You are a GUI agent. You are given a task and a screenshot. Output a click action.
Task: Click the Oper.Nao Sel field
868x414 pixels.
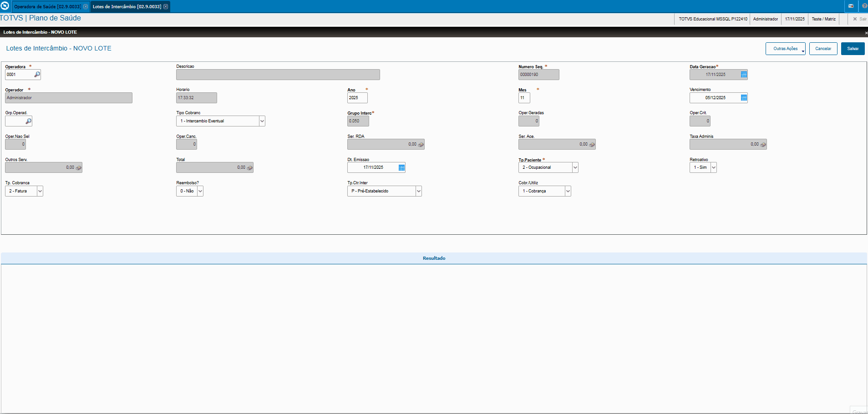pos(15,144)
